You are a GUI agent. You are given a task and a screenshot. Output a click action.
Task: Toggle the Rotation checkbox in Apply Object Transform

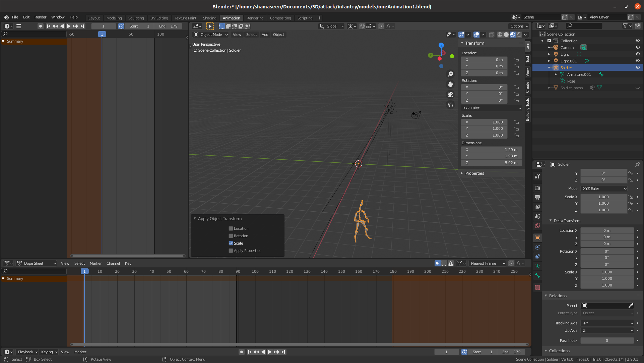(x=231, y=236)
